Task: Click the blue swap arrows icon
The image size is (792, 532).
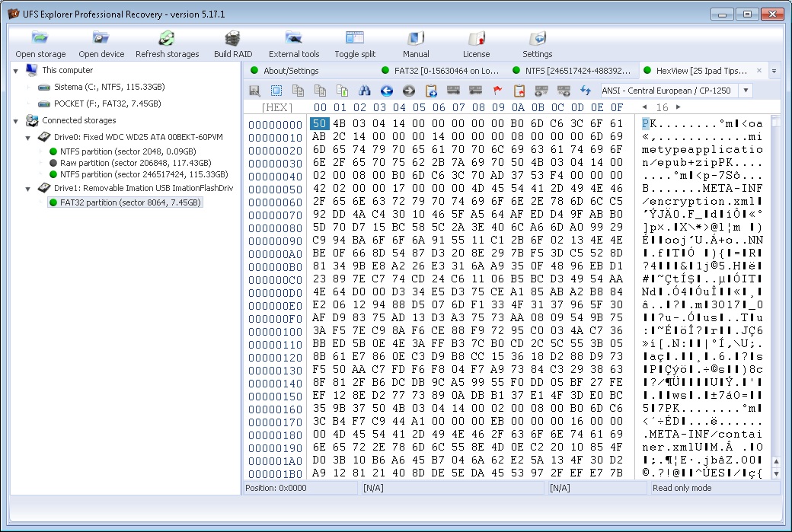Action: 586,91
